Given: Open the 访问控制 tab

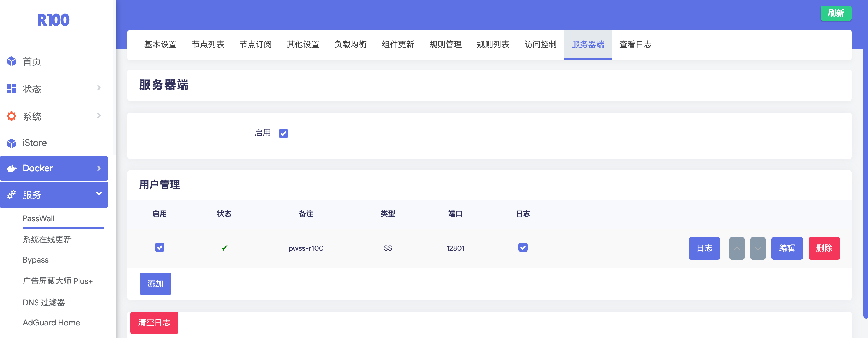Looking at the screenshot, I should (x=540, y=45).
